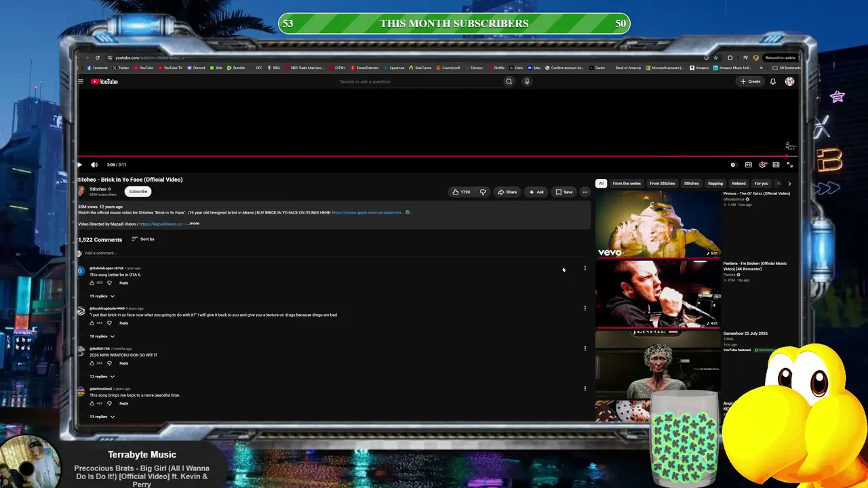Screen dimensions: 868x488
Task: Play the video with the play button
Action: [79, 165]
